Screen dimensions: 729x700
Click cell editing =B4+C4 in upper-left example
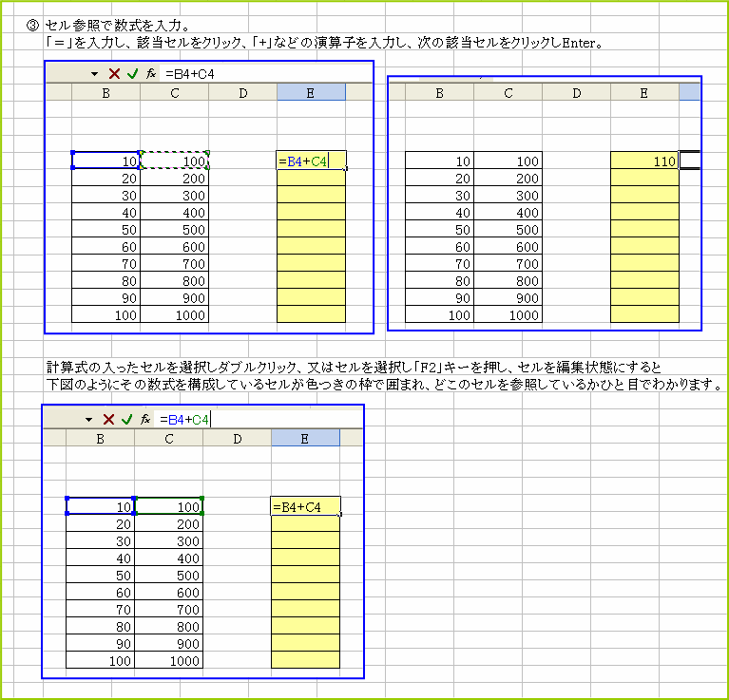click(x=311, y=161)
